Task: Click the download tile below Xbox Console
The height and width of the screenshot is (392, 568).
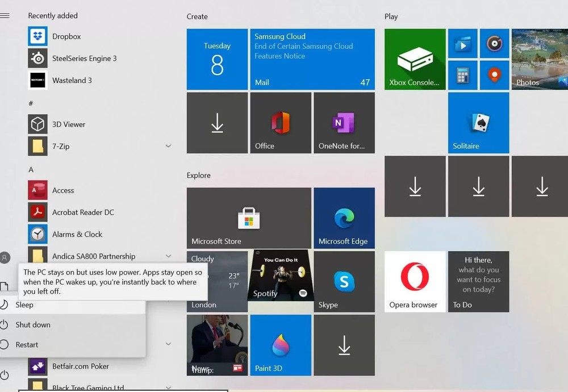Action: (x=415, y=186)
